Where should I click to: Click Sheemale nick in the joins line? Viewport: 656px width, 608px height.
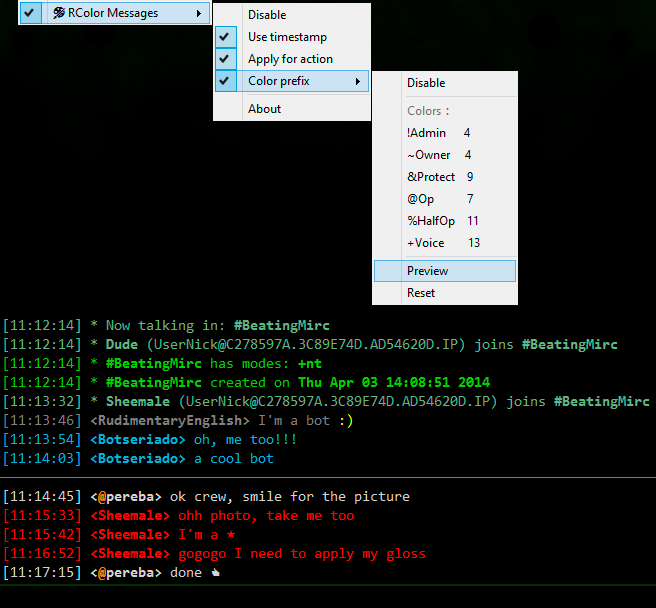pos(138,401)
